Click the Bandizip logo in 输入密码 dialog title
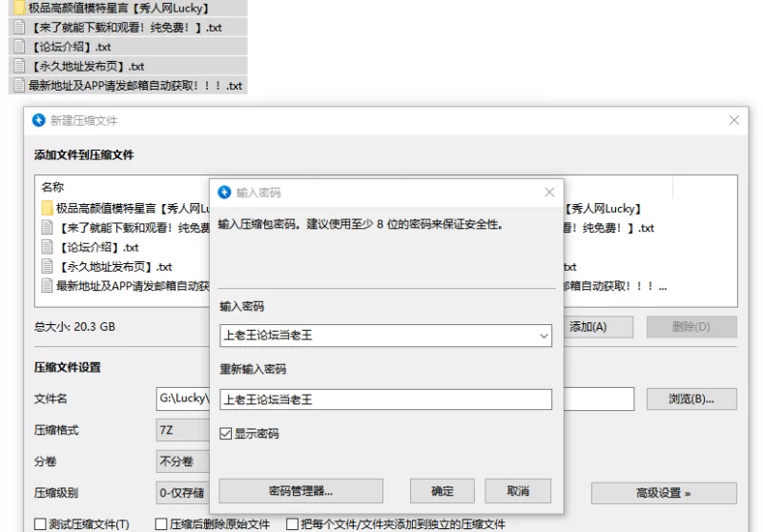763x532 pixels. tap(224, 192)
